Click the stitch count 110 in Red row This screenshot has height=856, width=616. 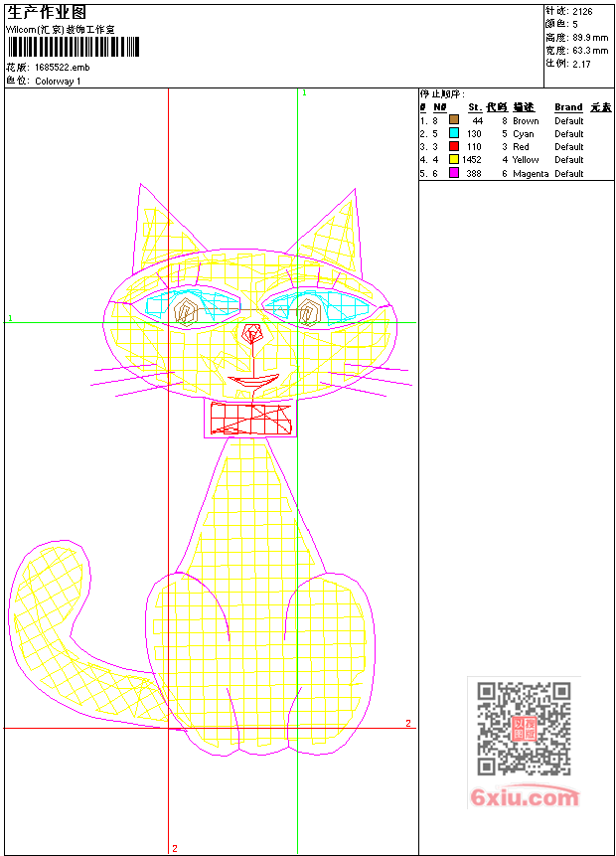pyautogui.click(x=474, y=146)
